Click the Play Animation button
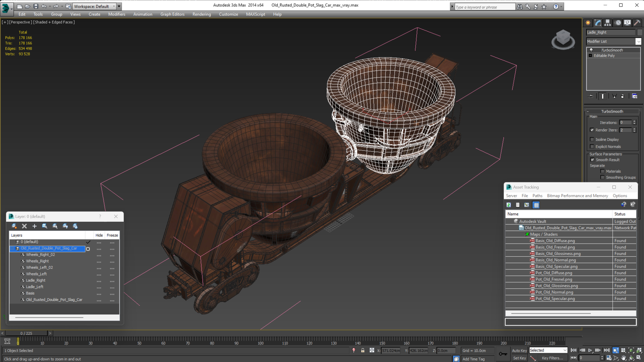644x362 pixels. pyautogui.click(x=590, y=350)
